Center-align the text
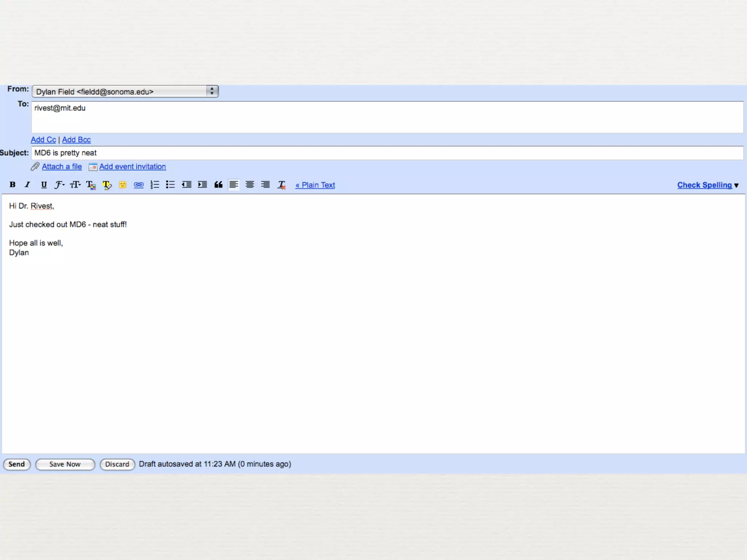 point(250,185)
